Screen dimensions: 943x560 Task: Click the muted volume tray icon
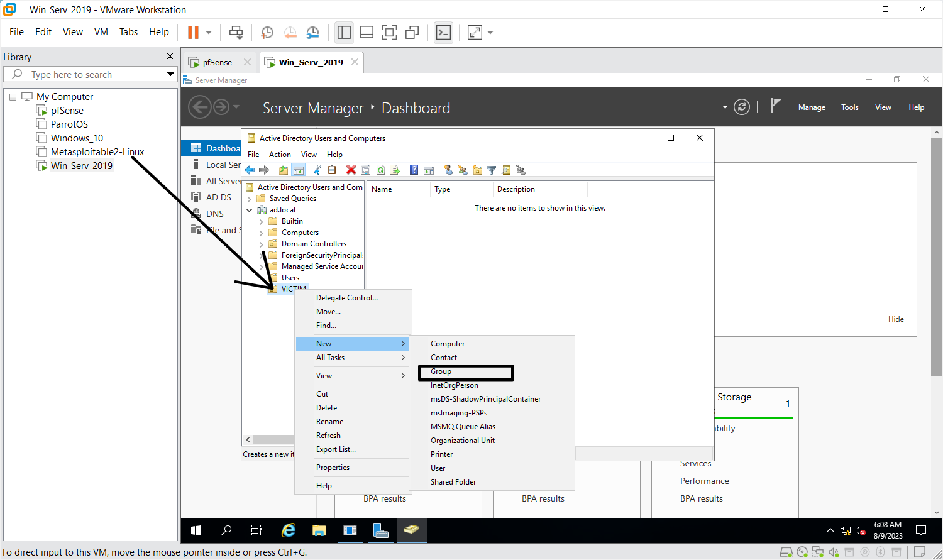(x=861, y=531)
